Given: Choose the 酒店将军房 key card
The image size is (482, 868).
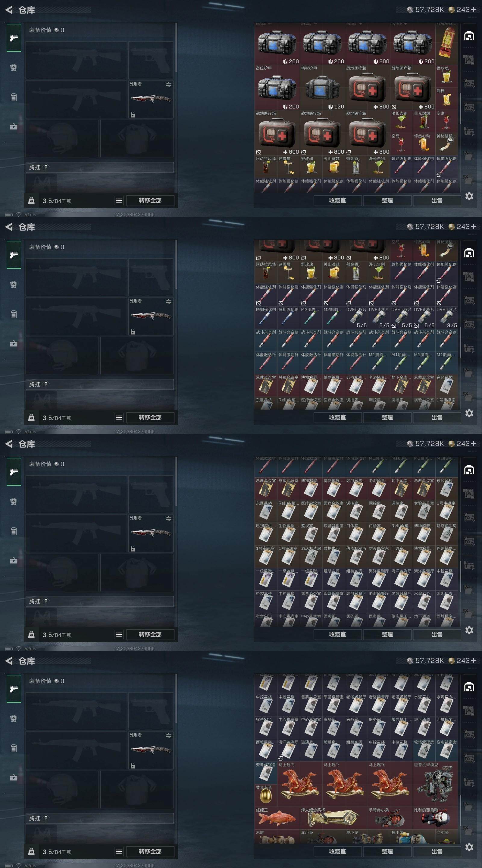Looking at the screenshot, I should click(446, 534).
